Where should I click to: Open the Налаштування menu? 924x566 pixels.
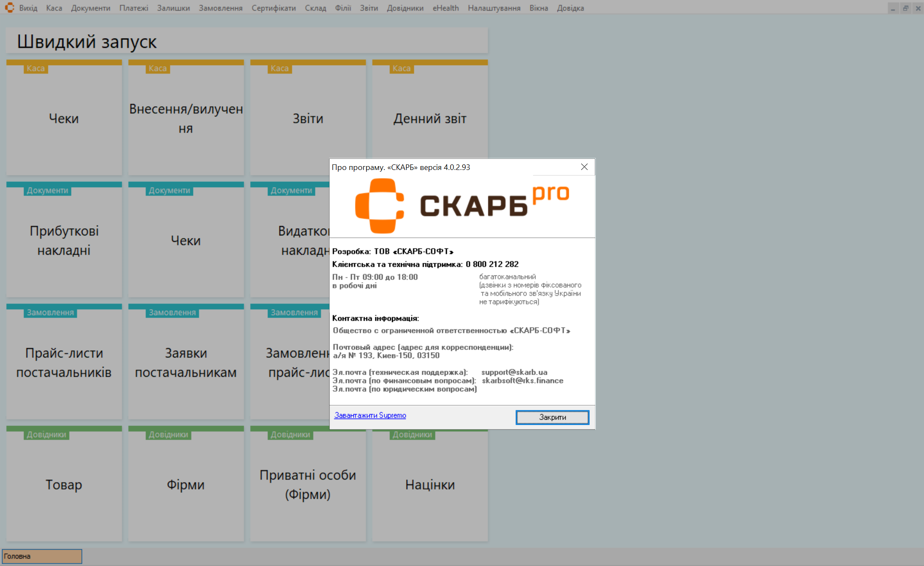click(494, 8)
